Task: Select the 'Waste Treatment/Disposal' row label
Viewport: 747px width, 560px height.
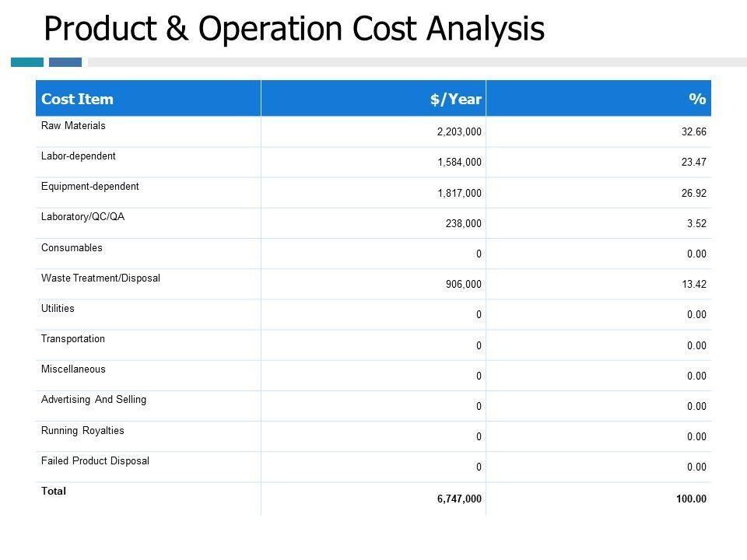Action: pos(100,278)
